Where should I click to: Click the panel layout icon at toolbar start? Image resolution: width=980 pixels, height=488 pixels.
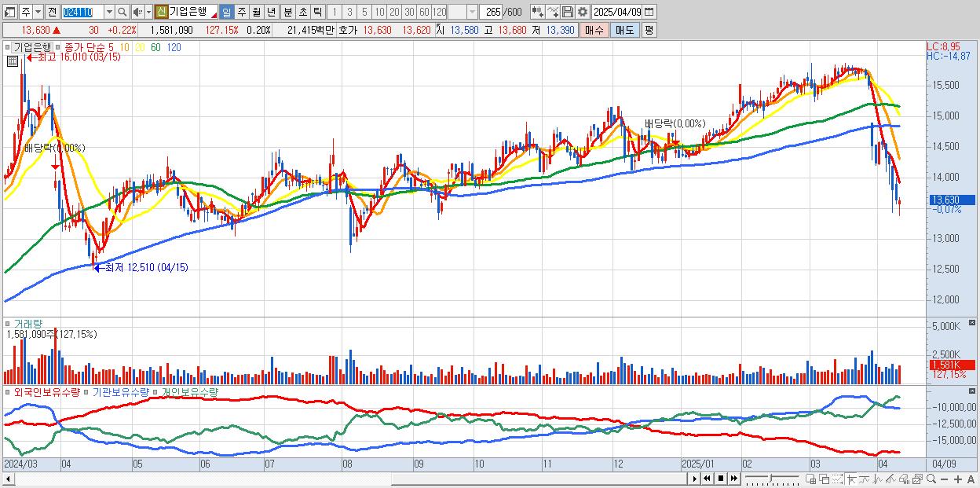(10, 12)
